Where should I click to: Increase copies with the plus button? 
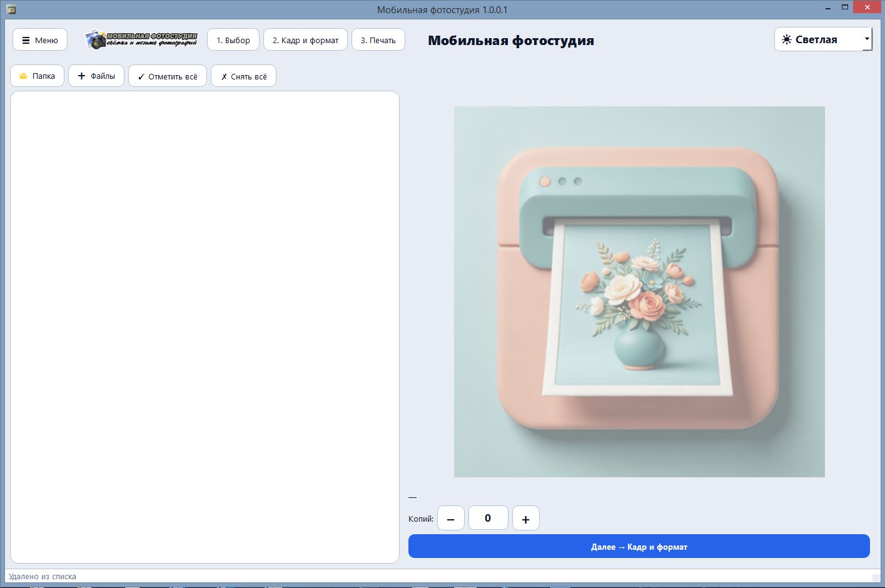click(x=526, y=519)
